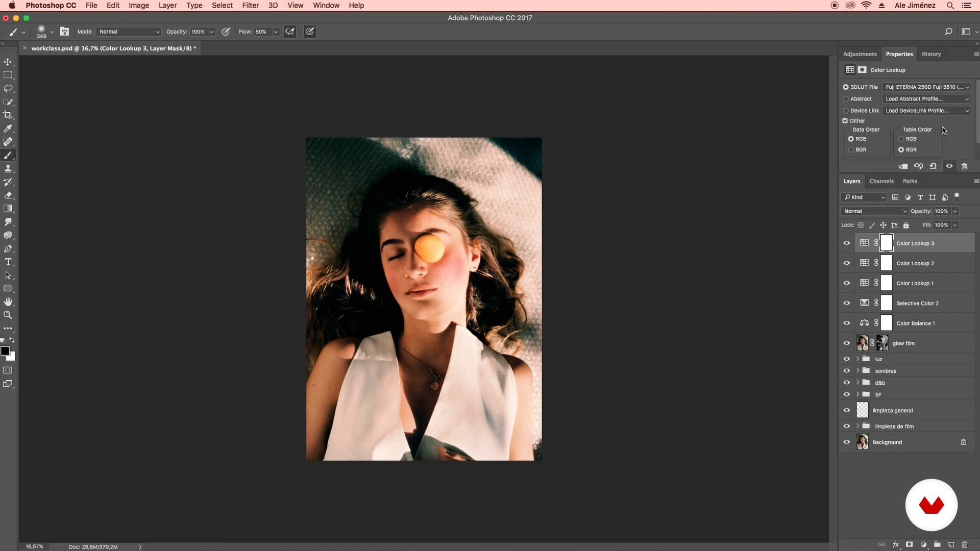The image size is (980, 551).
Task: Select the Eyedropper tool
Action: point(8,129)
